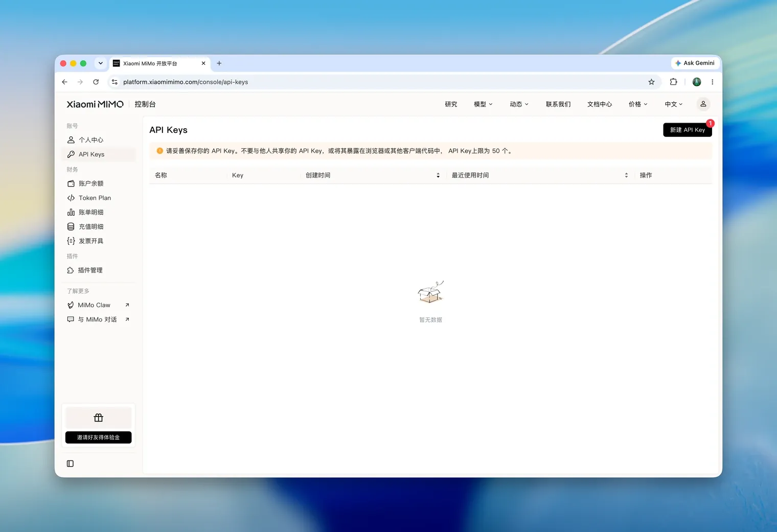Expand 中文 language dropdown
The height and width of the screenshot is (532, 777).
(x=674, y=104)
